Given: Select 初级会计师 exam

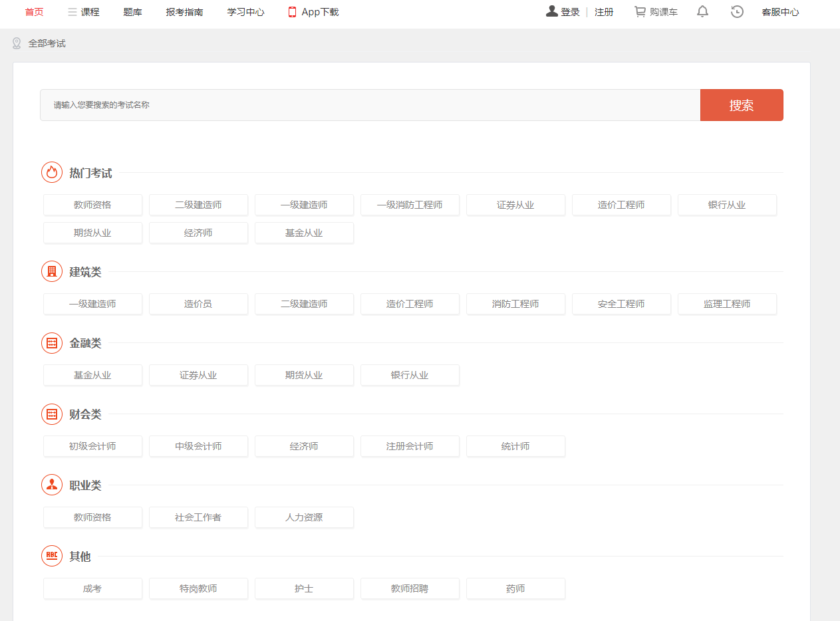Looking at the screenshot, I should click(x=92, y=446).
